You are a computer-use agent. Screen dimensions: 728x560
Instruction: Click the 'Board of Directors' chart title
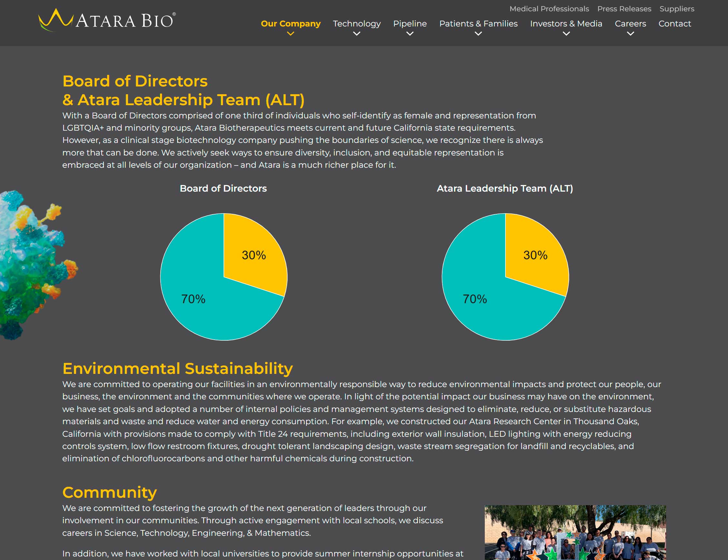point(223,188)
